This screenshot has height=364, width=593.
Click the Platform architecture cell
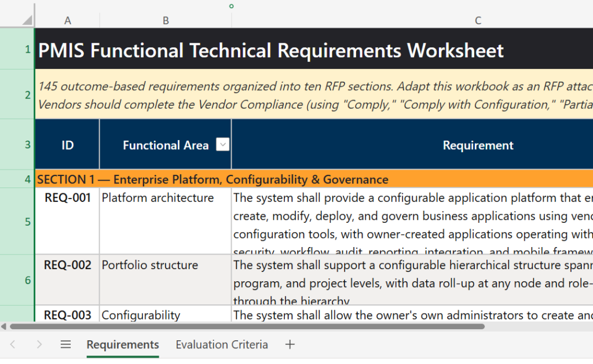tap(165, 221)
